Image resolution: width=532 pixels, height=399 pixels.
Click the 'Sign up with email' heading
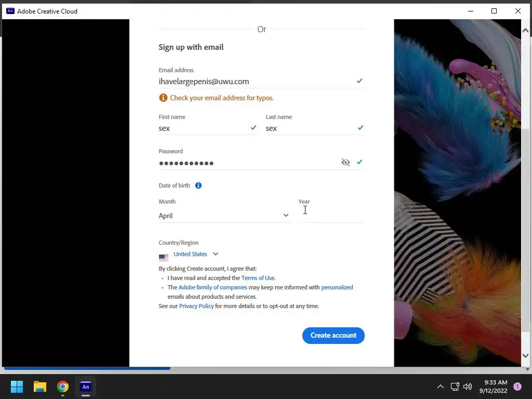click(191, 47)
